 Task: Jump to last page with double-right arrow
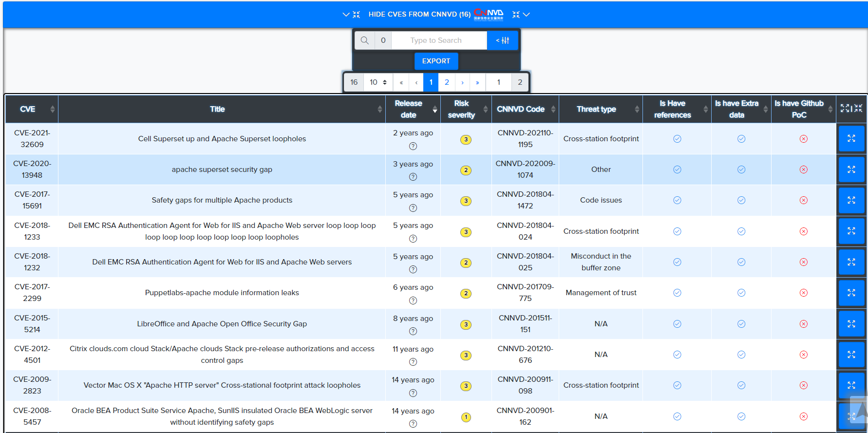pos(477,82)
